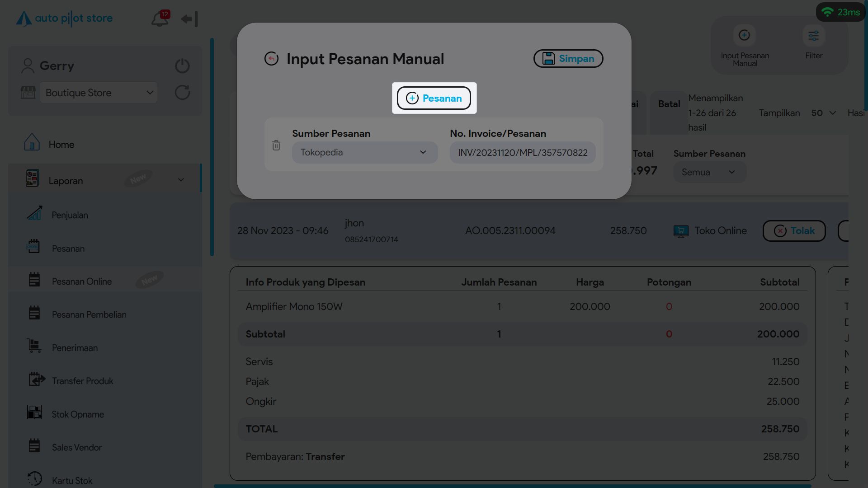Click the power logout icon
Screen dimensions: 868x488
point(182,66)
